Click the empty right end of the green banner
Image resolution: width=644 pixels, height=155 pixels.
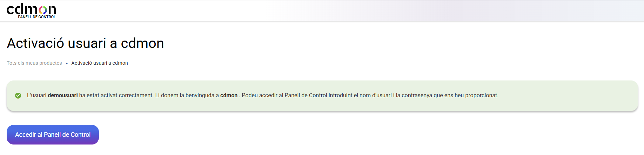(579, 96)
